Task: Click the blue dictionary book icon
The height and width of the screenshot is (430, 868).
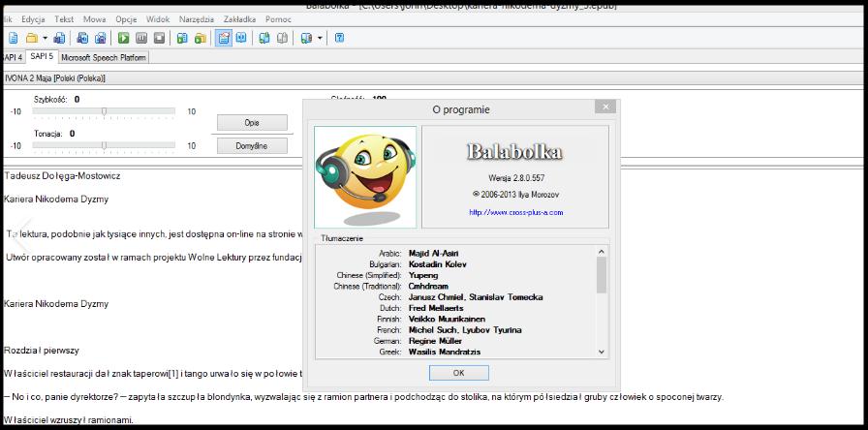Action: point(241,38)
